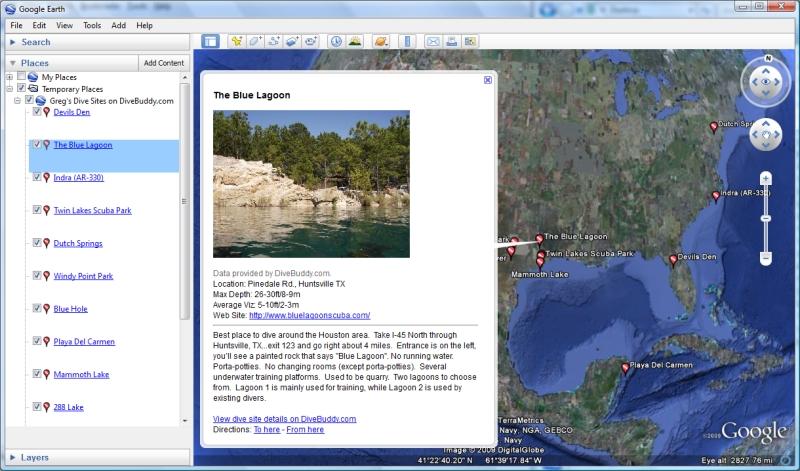Screen dimensions: 800x471
Task: Toggle sunlight across landscape
Action: coord(355,41)
